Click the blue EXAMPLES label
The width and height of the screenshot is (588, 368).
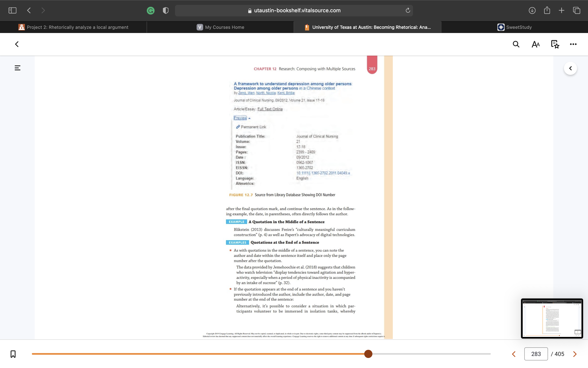click(x=237, y=243)
